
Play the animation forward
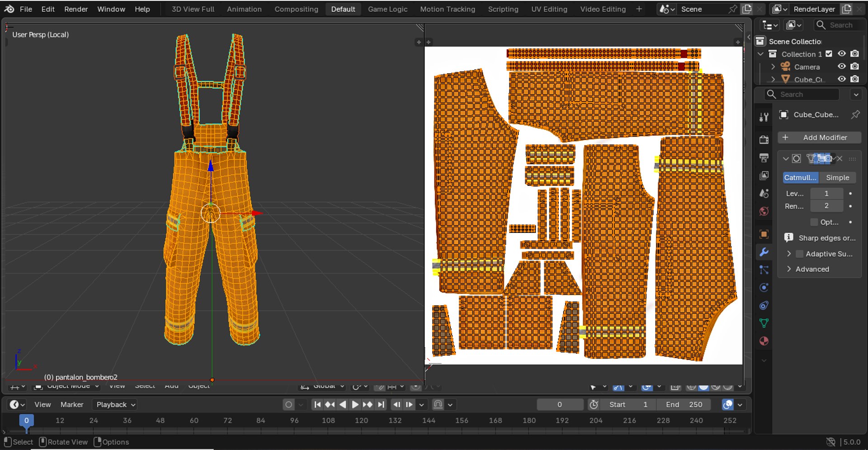(x=355, y=405)
